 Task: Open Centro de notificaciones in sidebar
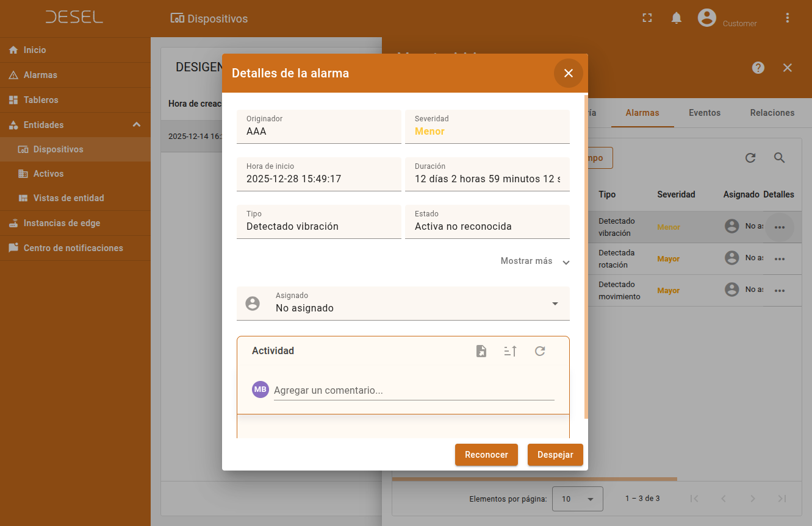coord(73,248)
